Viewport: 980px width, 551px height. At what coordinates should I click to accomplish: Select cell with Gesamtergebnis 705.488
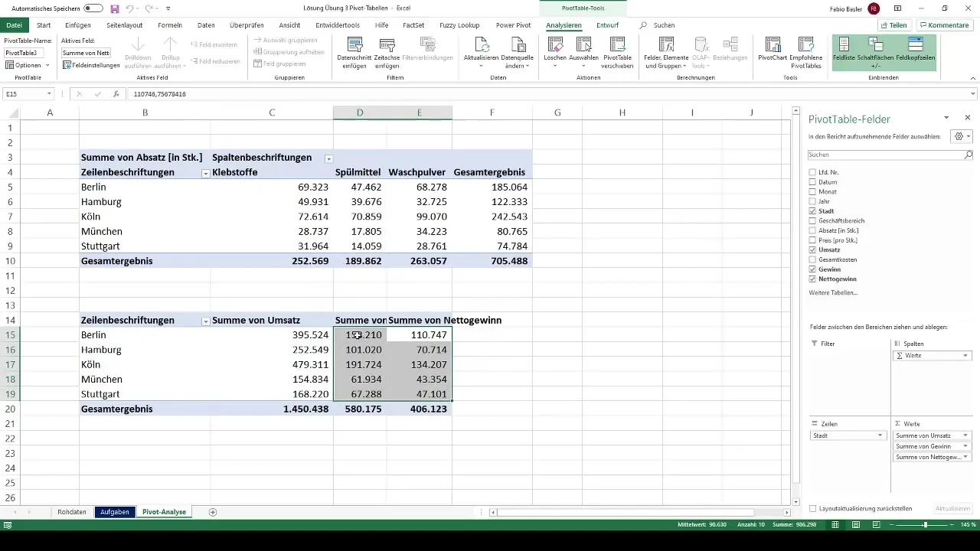pos(492,261)
